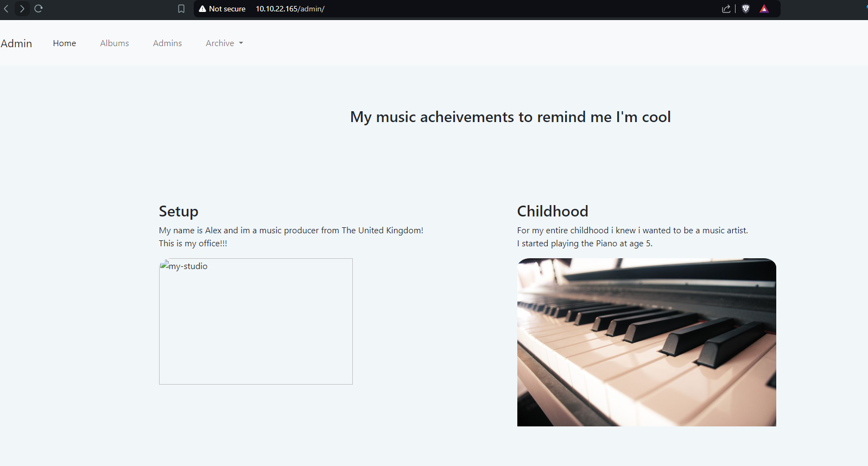The height and width of the screenshot is (466, 868).
Task: Click the Childhood section heading
Action: 553,211
